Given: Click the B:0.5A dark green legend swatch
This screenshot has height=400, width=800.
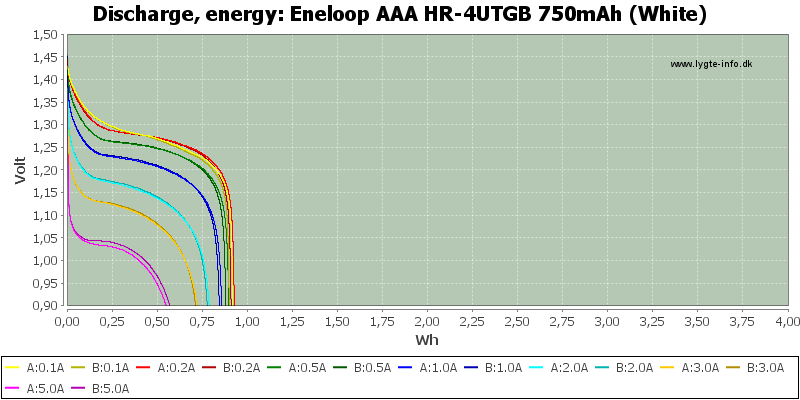Looking at the screenshot, I should tap(340, 367).
